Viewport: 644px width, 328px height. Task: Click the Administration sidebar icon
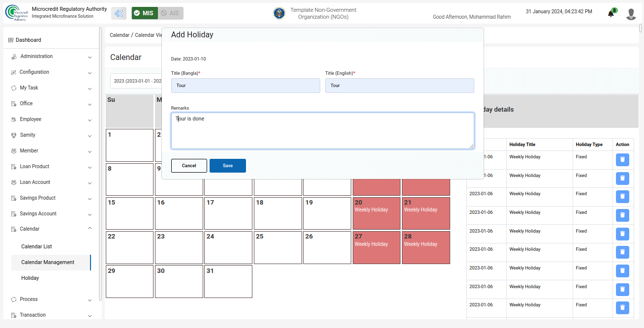pyautogui.click(x=14, y=57)
